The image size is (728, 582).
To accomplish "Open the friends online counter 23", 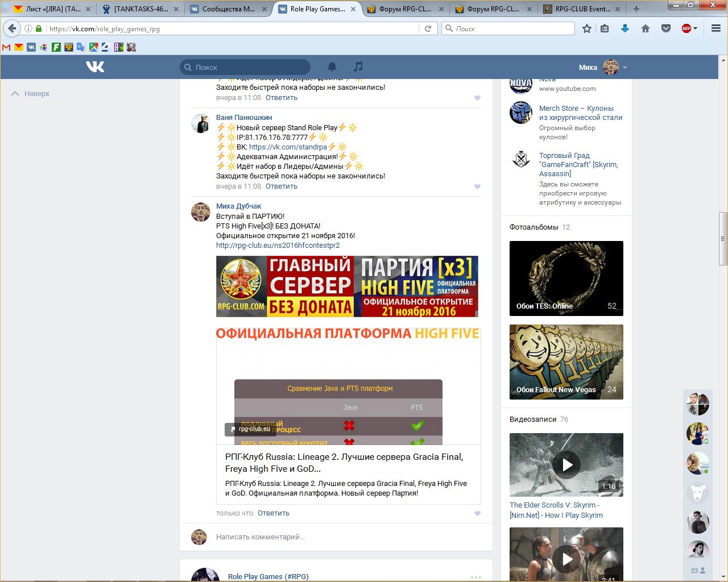I will click(698, 571).
